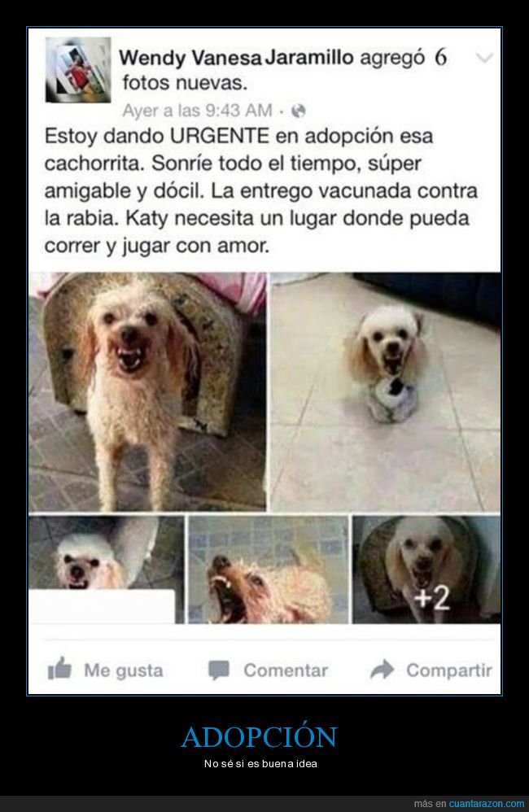
Task: Open the photo of dog showing teeth sideways
Action: click(268, 570)
